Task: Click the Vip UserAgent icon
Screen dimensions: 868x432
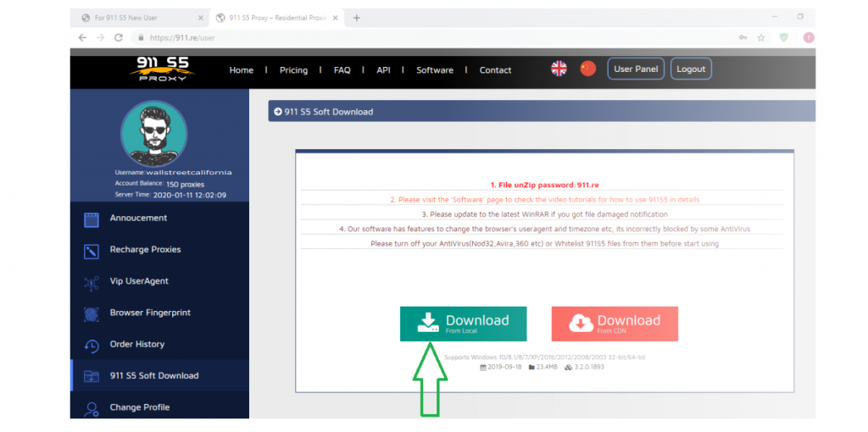Action: tap(92, 283)
